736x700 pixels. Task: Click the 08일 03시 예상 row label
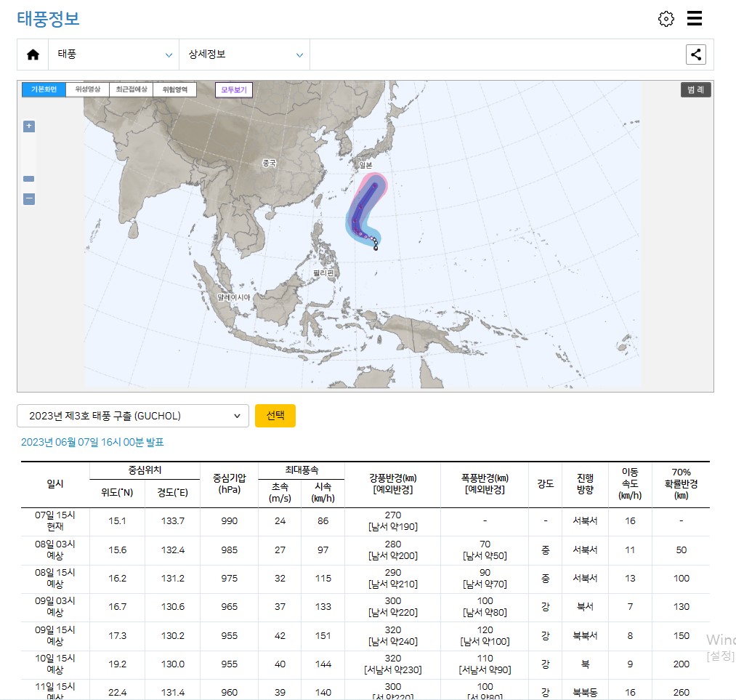click(55, 550)
